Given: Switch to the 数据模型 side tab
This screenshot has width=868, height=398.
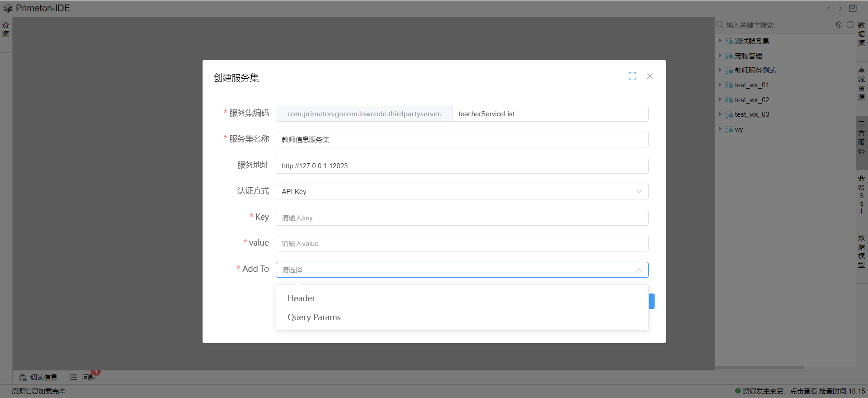Looking at the screenshot, I should [861, 251].
